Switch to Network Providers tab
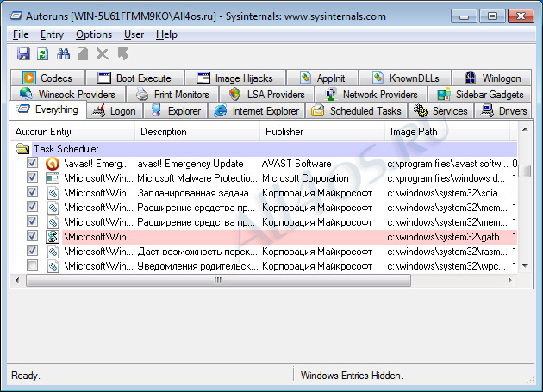 pos(371,94)
